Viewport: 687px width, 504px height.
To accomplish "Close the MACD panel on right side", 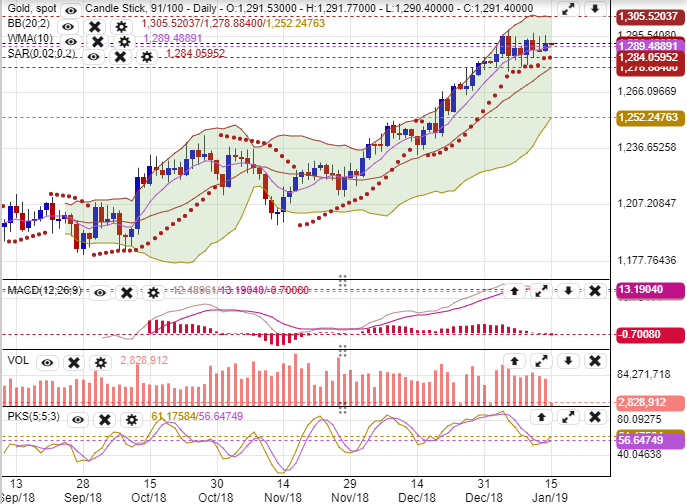I will pos(593,291).
